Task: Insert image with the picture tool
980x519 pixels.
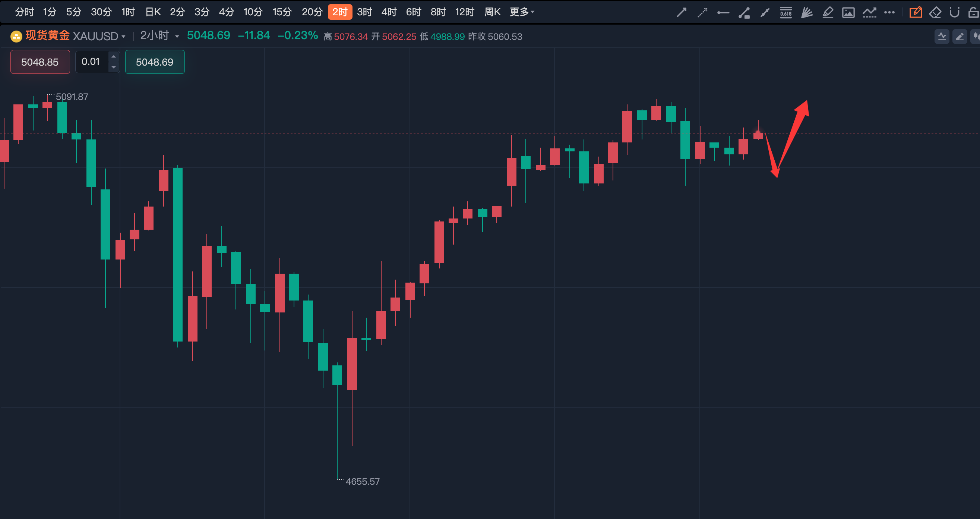Action: point(848,13)
